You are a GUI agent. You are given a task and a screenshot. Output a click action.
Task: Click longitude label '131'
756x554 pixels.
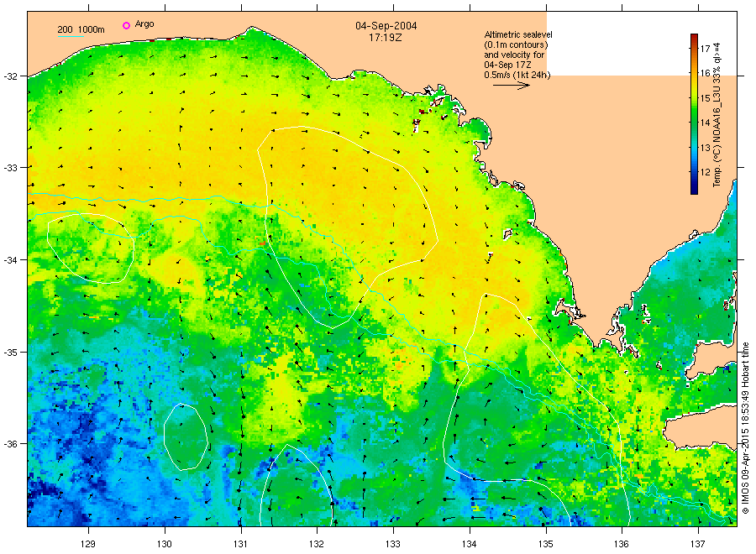(x=240, y=545)
